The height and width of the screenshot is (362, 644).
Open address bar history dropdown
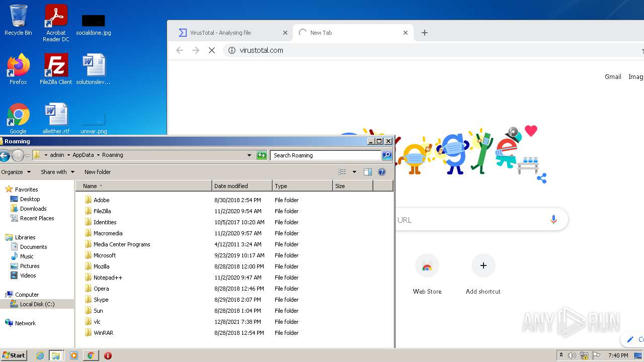click(x=249, y=155)
